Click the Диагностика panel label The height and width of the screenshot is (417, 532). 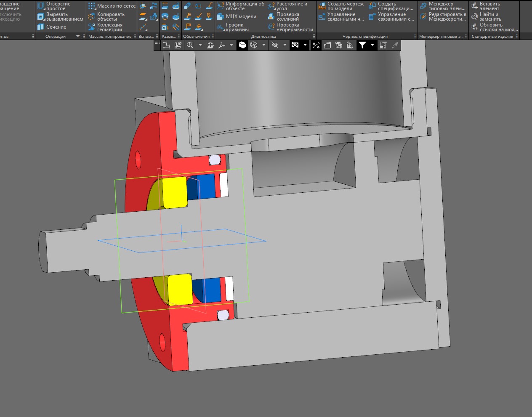click(x=263, y=37)
